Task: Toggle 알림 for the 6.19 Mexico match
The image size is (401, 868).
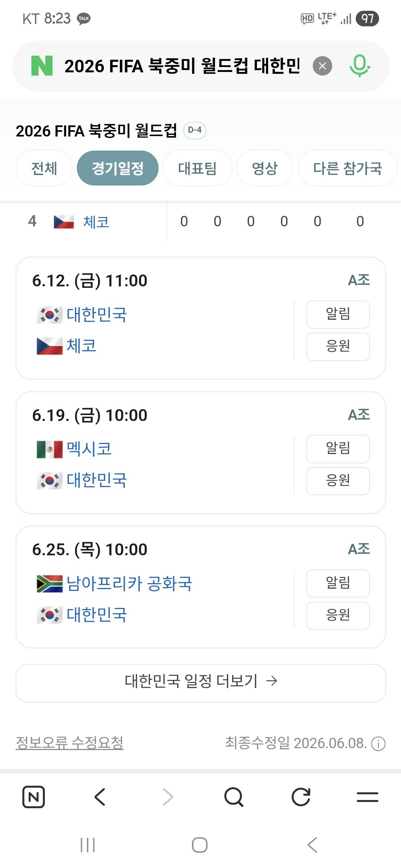Action: (x=338, y=449)
